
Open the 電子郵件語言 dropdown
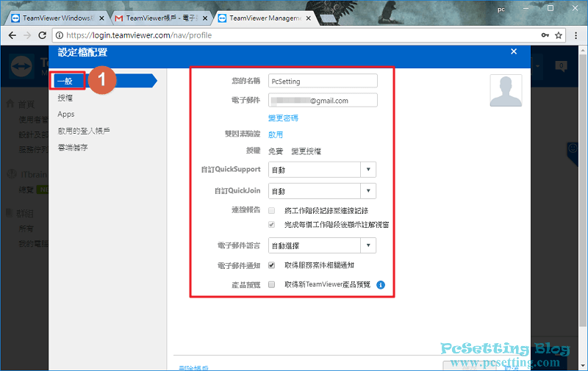(x=322, y=245)
